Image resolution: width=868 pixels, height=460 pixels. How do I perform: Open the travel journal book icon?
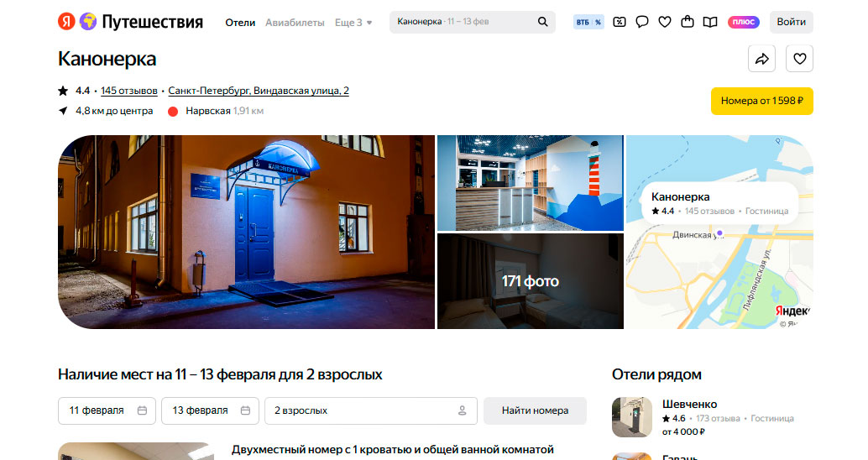pyautogui.click(x=710, y=22)
